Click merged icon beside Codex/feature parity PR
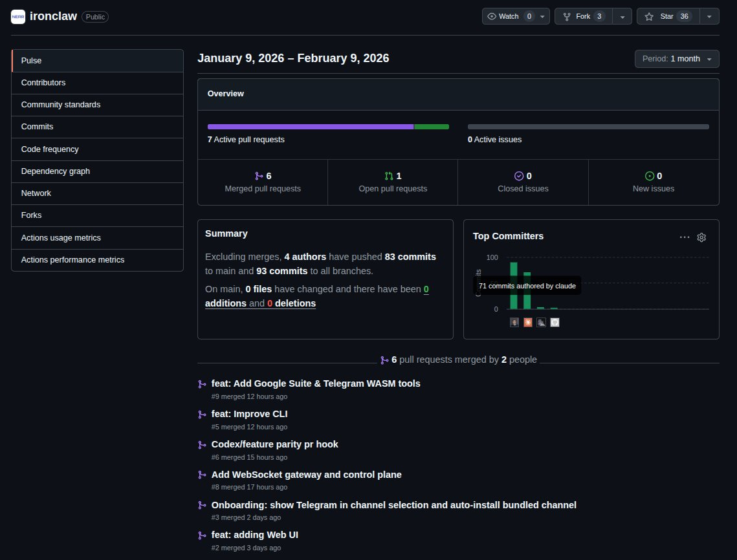 [202, 445]
